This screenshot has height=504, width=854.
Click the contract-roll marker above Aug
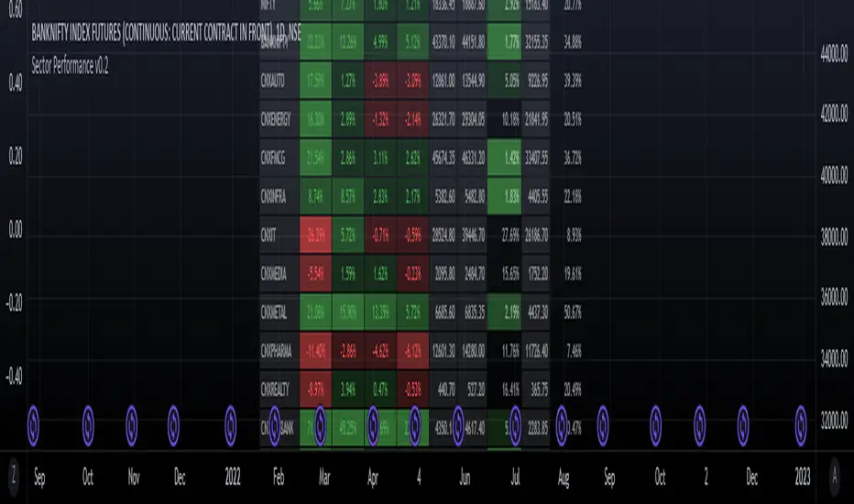point(562,425)
